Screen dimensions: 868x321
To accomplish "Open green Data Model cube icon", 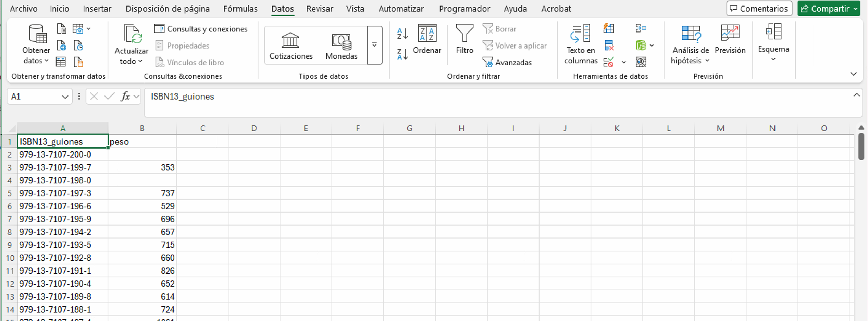I will tap(641, 45).
